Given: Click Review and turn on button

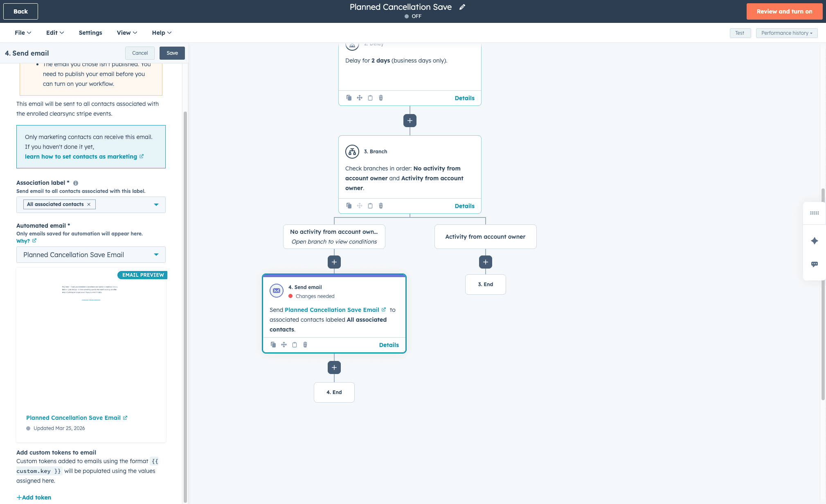Looking at the screenshot, I should (784, 11).
